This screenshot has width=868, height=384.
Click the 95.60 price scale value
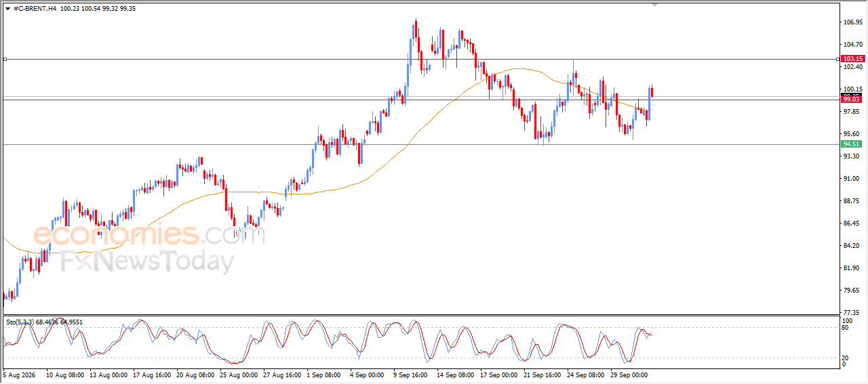(852, 134)
